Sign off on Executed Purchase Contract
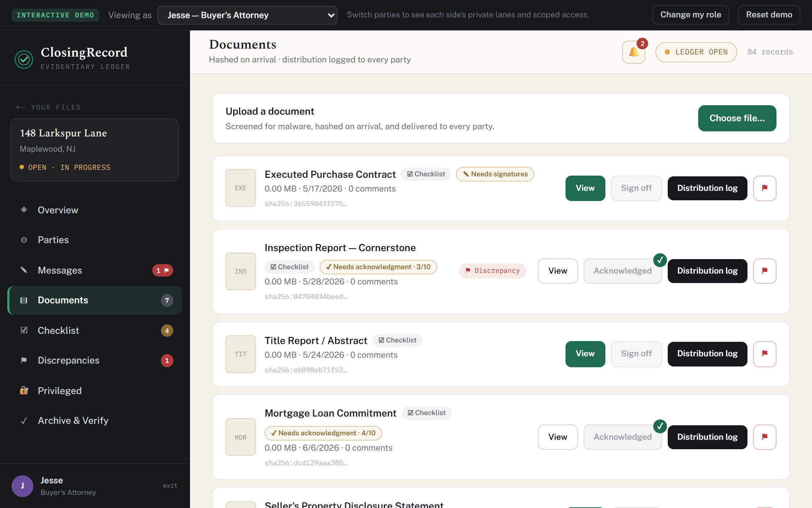Viewport: 812px width, 508px height. (x=636, y=188)
